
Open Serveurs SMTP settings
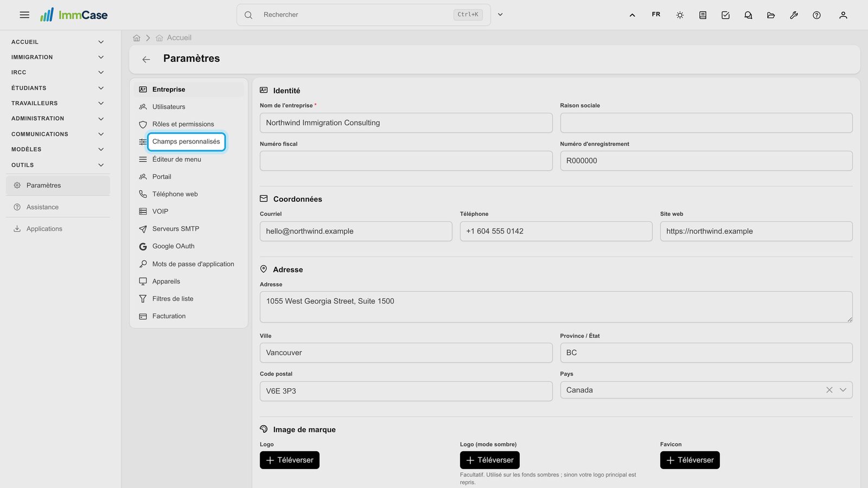pyautogui.click(x=189, y=229)
